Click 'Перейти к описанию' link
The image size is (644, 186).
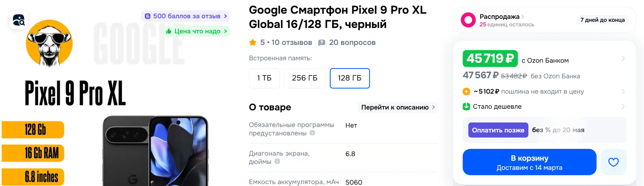pyautogui.click(x=397, y=107)
